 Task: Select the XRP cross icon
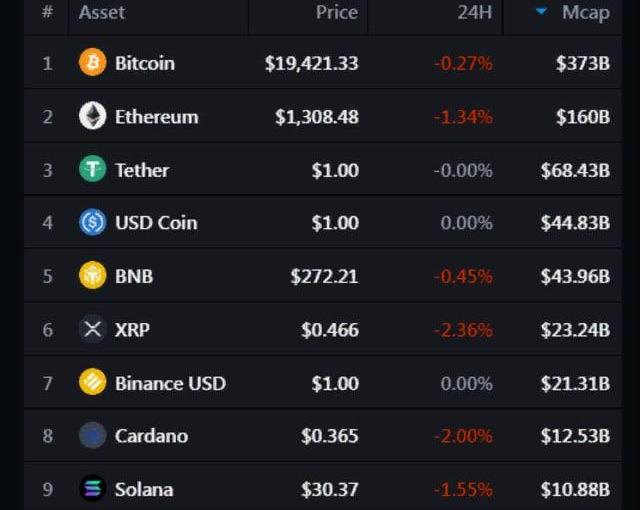[x=93, y=329]
